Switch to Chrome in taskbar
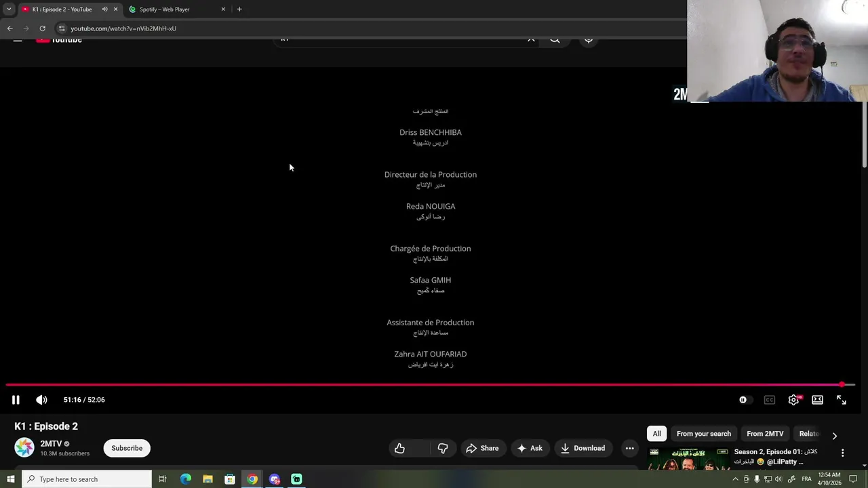The width and height of the screenshot is (868, 488). coord(252,479)
